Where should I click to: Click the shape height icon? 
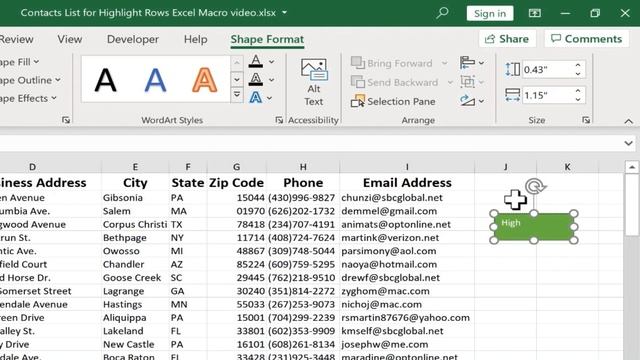coord(512,69)
